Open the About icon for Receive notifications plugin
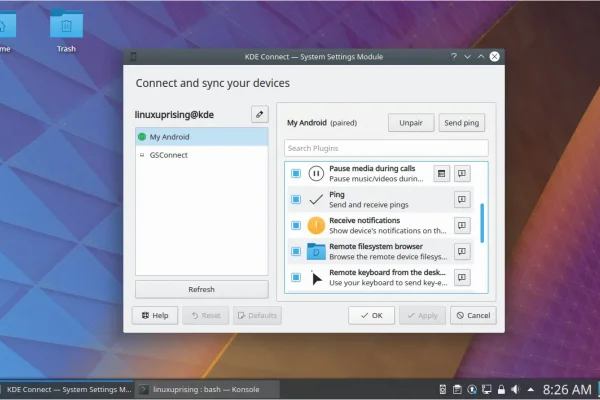 [x=462, y=225]
